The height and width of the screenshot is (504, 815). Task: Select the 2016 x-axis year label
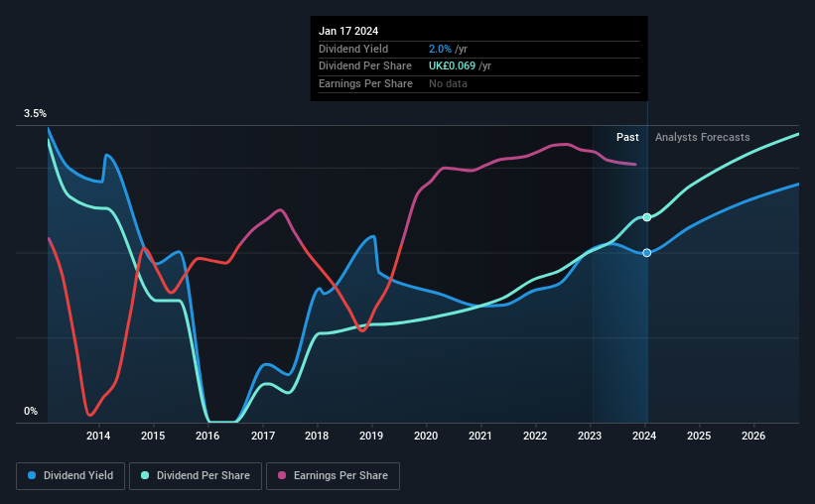point(207,436)
